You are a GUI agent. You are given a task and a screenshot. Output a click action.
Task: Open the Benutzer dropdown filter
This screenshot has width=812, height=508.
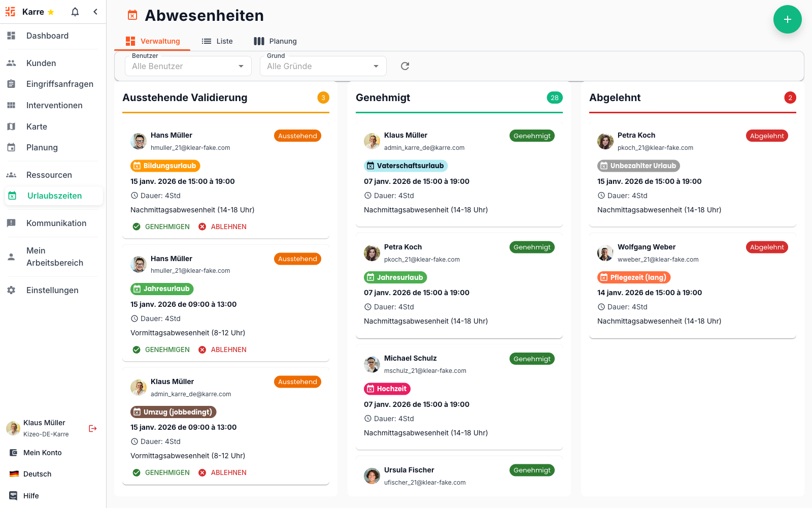point(188,66)
